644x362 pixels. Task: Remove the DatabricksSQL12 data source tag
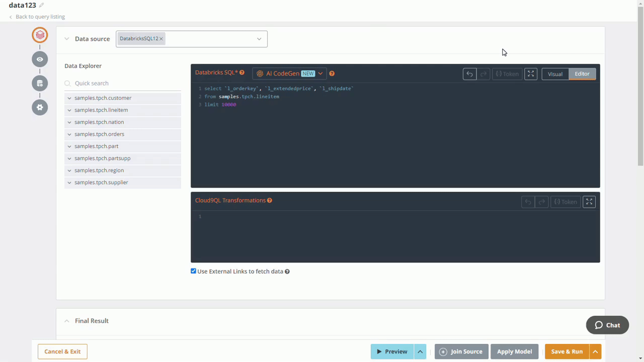tap(161, 39)
